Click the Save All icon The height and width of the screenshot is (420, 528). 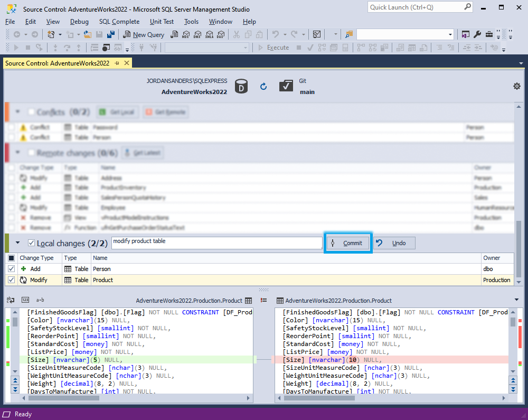point(111,34)
